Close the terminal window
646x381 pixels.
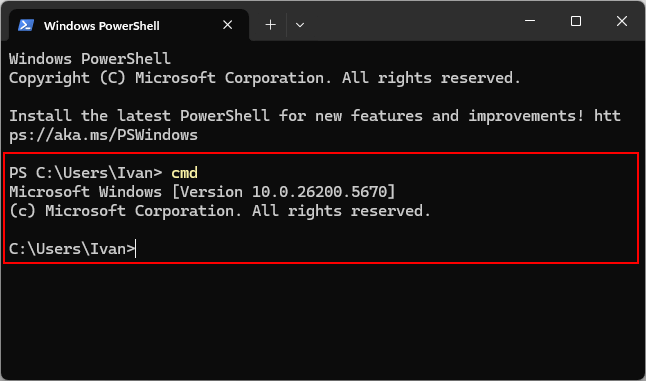(622, 21)
